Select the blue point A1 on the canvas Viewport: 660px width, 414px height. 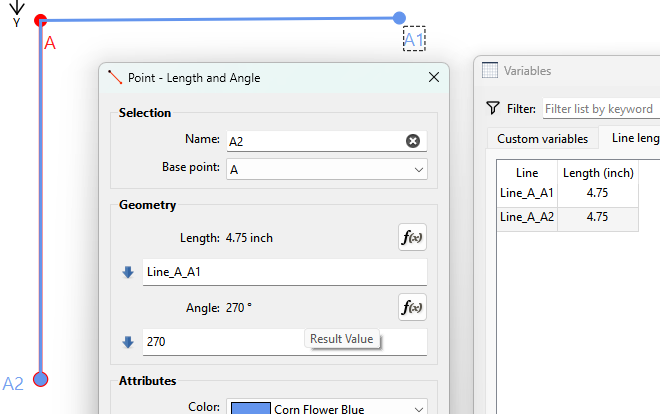point(399,18)
